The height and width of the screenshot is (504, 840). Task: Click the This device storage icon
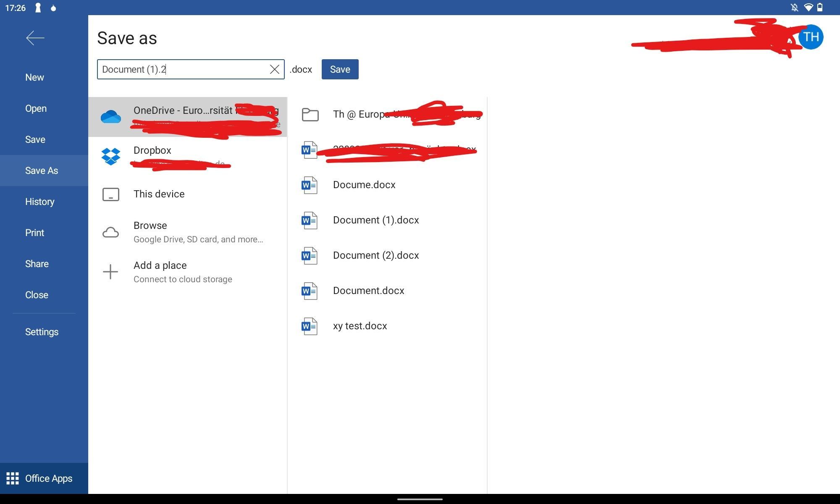pyautogui.click(x=110, y=194)
